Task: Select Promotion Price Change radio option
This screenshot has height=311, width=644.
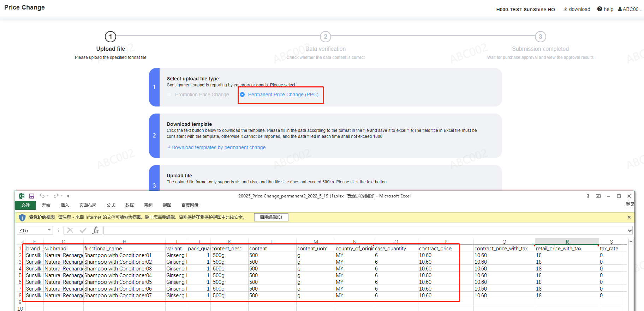Action: tap(169, 94)
